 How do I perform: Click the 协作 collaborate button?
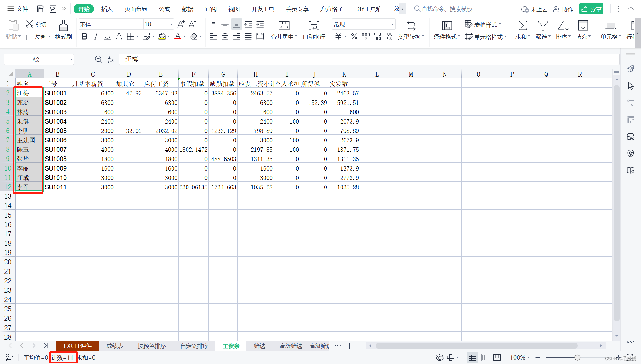[563, 9]
